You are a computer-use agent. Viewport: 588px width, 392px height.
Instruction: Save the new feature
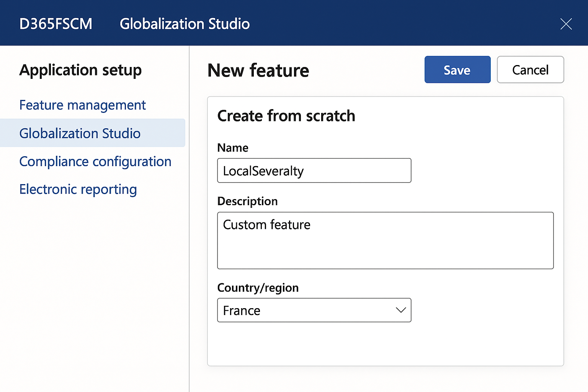pyautogui.click(x=457, y=70)
